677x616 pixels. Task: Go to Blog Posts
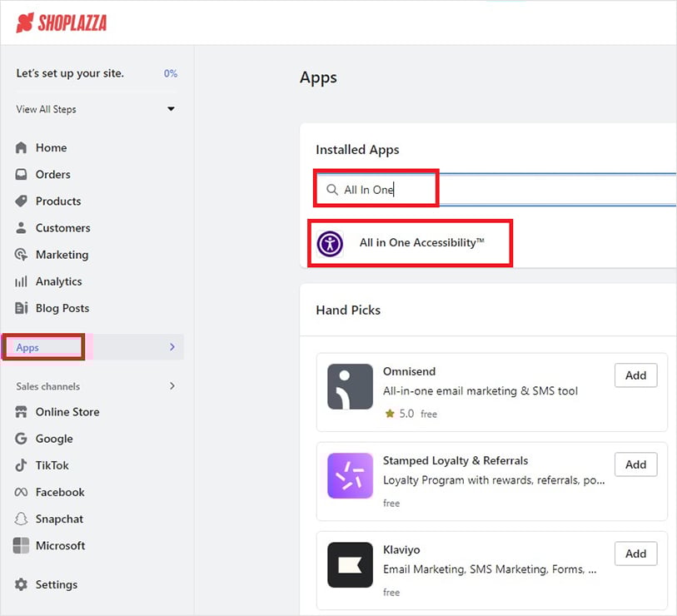[x=62, y=308]
